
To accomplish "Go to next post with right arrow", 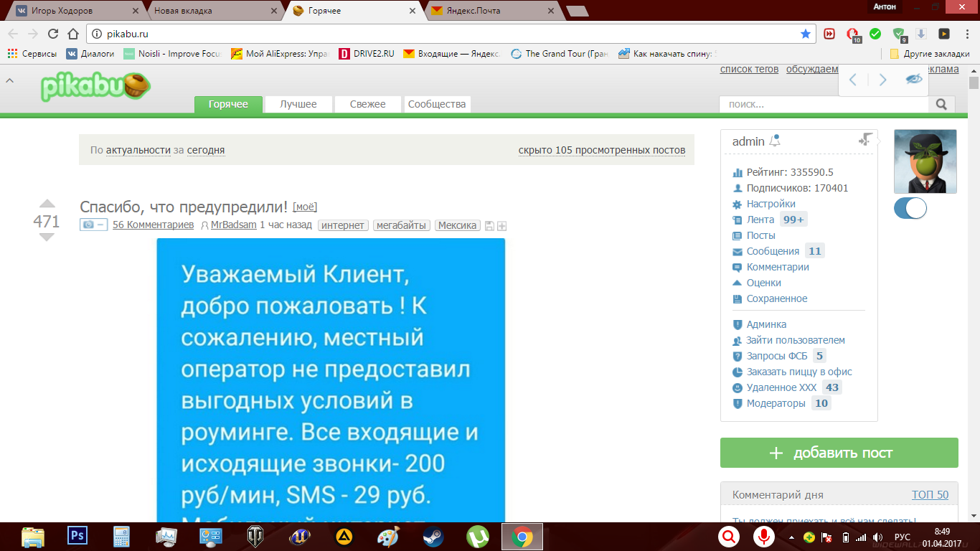I will tap(883, 80).
